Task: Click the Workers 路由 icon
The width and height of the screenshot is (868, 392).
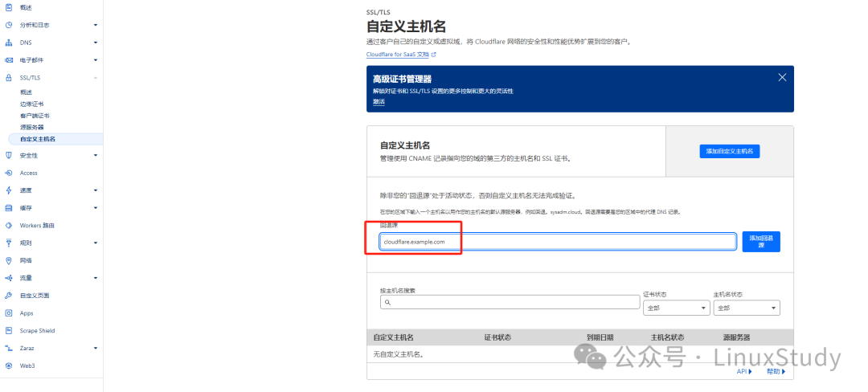Action: (x=9, y=226)
